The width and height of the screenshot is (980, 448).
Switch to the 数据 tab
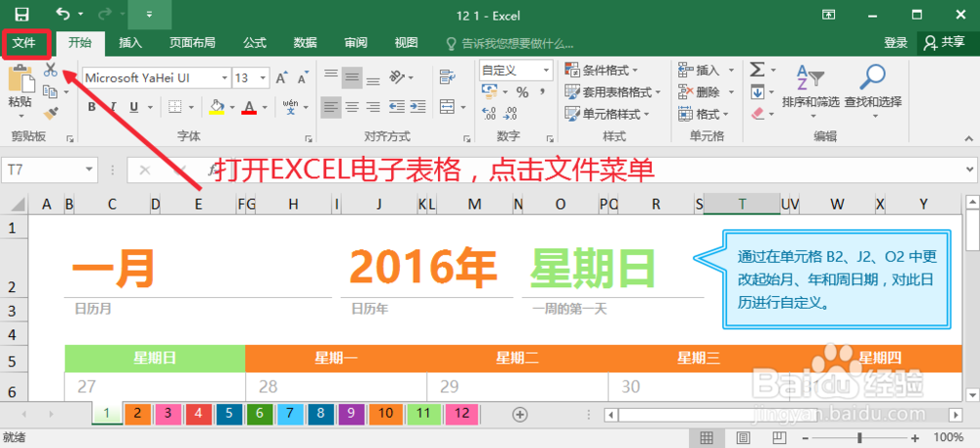pos(306,42)
